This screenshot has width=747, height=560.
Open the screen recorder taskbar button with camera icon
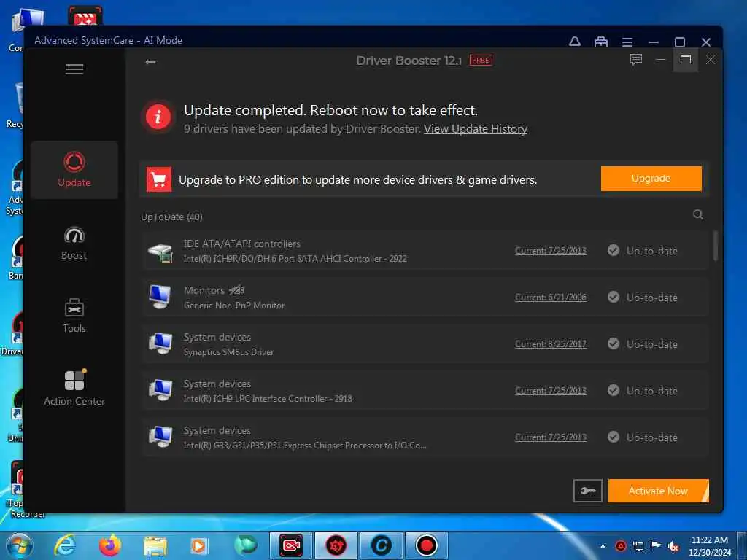point(291,545)
